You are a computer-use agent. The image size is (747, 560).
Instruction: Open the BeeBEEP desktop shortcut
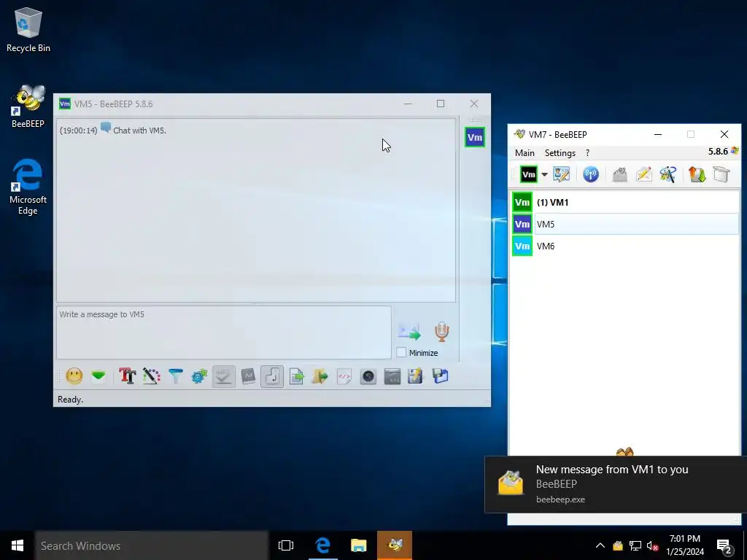(28, 106)
